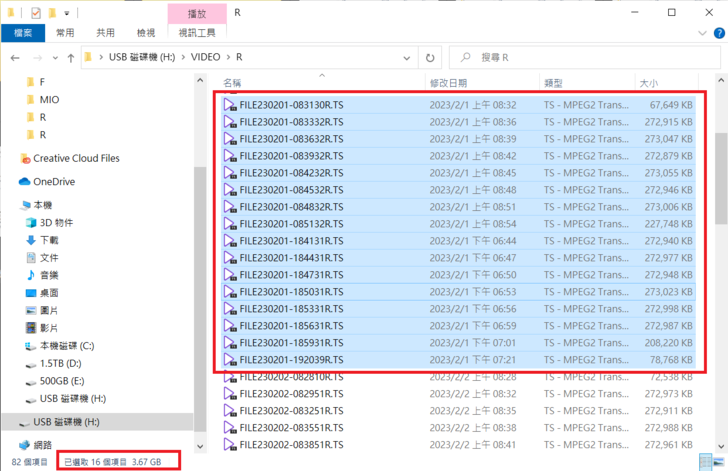
Task: Click the 273,047 KB size cell
Action: [x=668, y=139]
